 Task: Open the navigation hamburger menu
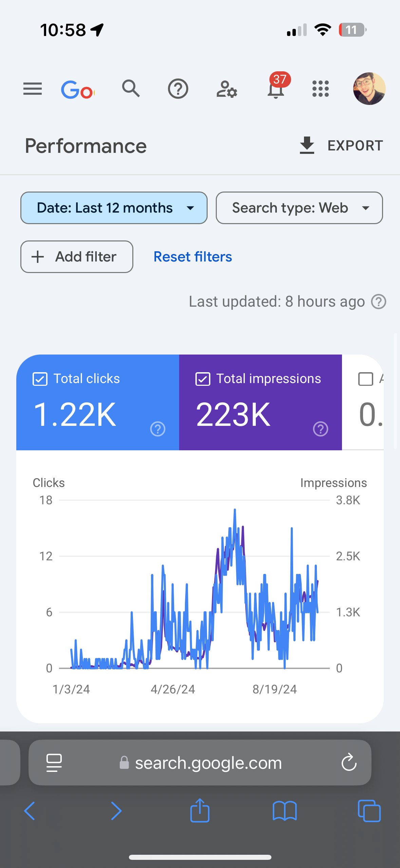pos(32,89)
